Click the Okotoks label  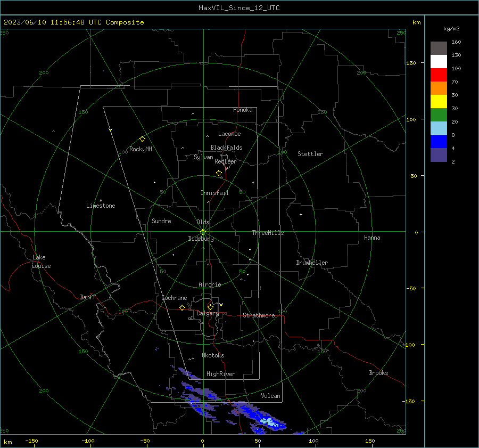tap(213, 355)
